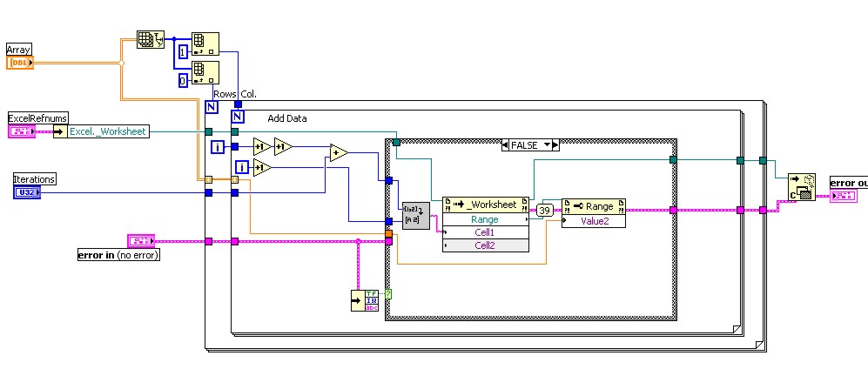Screen dimensions: 868x369
Task: Select the Add function node
Action: click(338, 152)
